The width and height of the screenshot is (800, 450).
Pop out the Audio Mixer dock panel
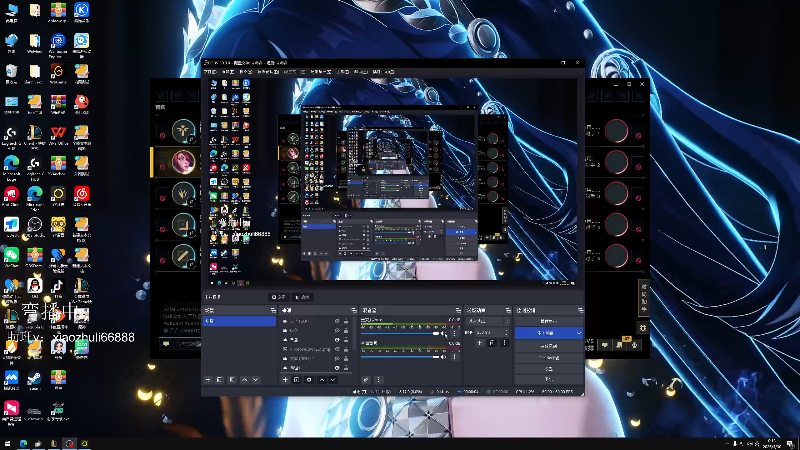pyautogui.click(x=458, y=310)
